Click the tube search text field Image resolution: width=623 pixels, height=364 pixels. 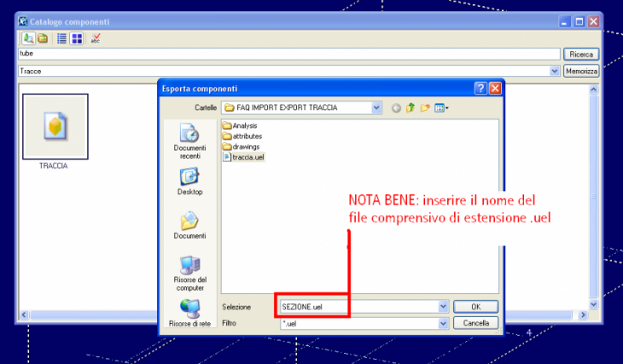pyautogui.click(x=288, y=54)
